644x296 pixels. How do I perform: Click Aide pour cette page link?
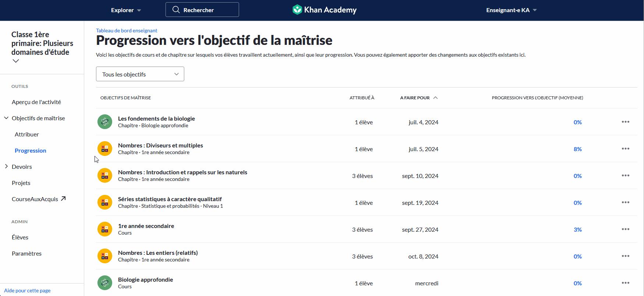[x=27, y=290]
